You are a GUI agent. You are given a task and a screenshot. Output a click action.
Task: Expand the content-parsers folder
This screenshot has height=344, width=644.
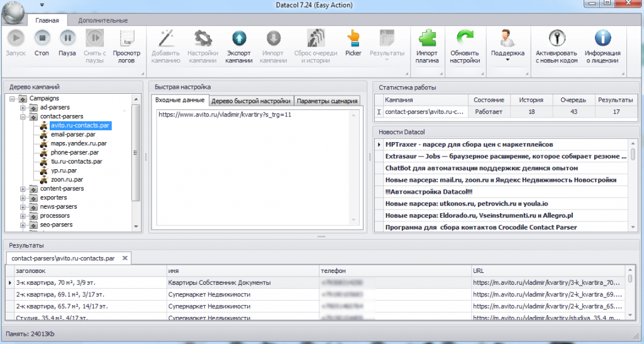[23, 189]
